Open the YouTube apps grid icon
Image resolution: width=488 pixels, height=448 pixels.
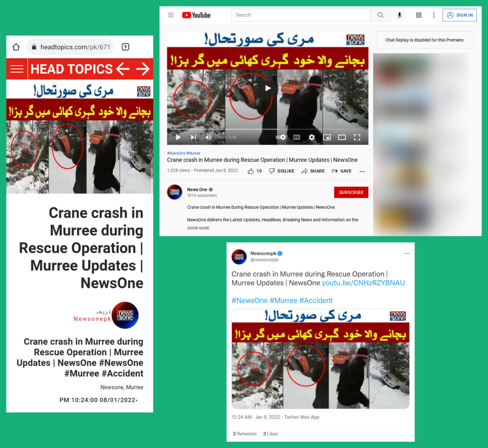point(419,15)
